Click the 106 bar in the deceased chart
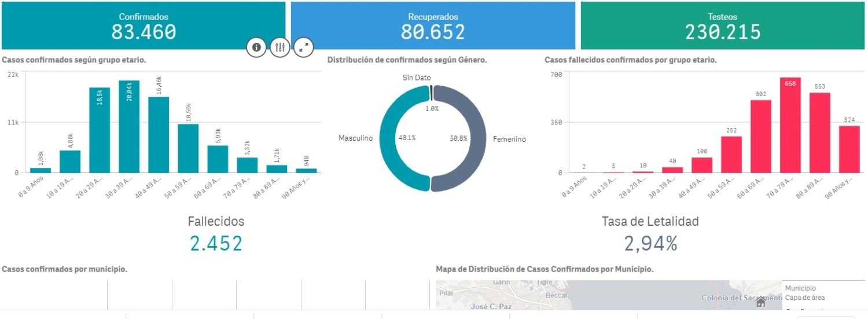The image size is (868, 319). click(701, 165)
